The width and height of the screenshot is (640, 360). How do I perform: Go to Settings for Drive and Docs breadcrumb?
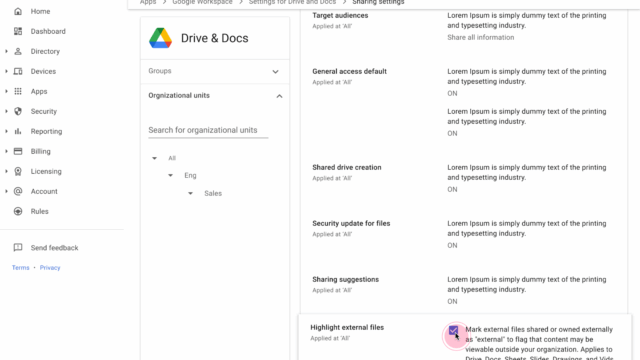click(x=292, y=2)
